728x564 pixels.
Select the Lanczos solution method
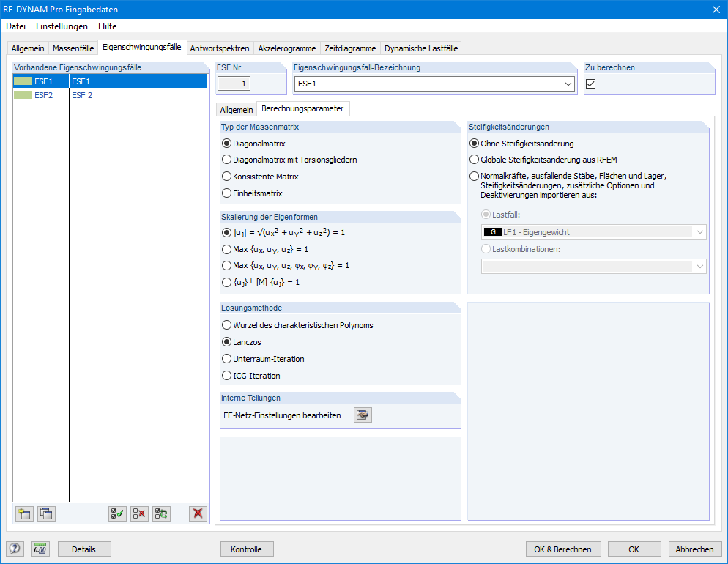tap(226, 342)
